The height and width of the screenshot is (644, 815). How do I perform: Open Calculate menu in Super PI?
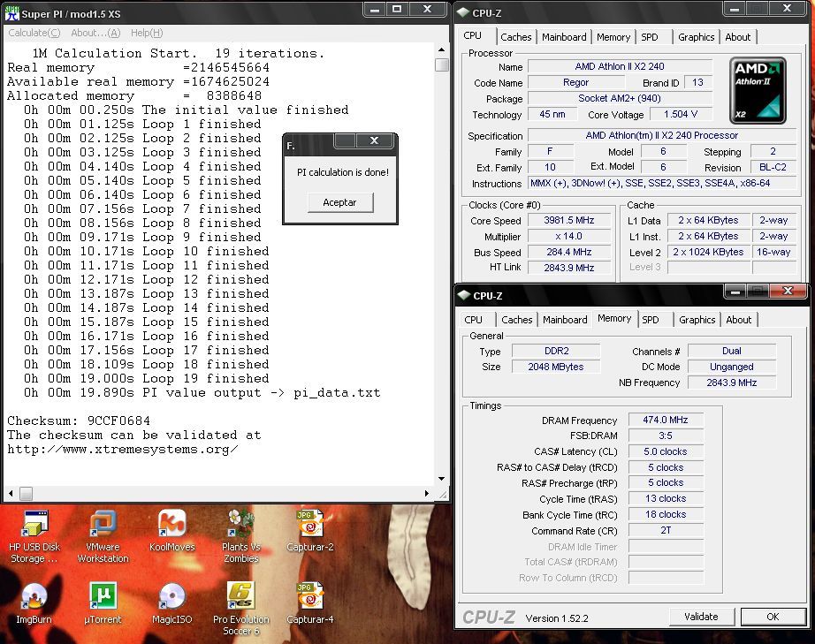click(34, 33)
